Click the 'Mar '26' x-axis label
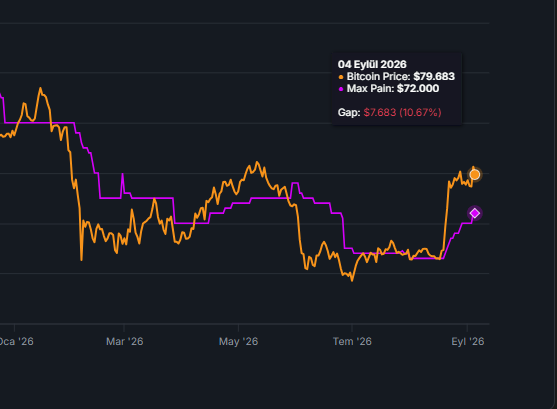 pos(125,342)
